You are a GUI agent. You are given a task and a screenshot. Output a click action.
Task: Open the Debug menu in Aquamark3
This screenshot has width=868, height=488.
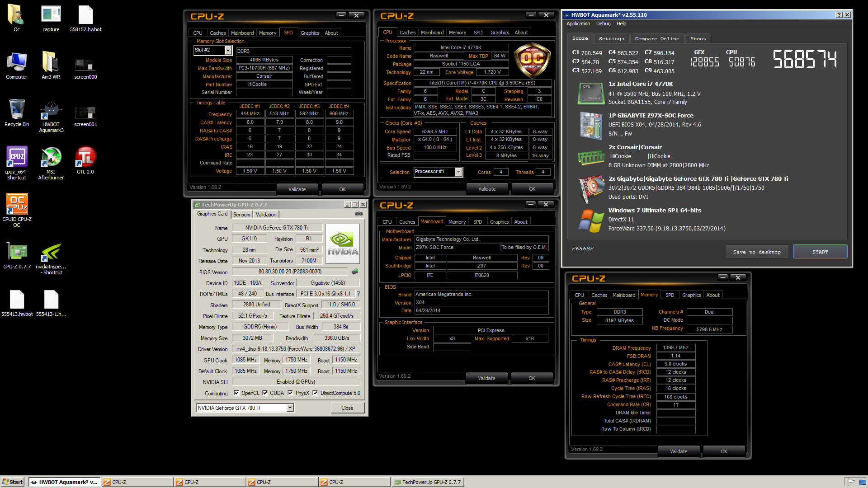pyautogui.click(x=603, y=23)
